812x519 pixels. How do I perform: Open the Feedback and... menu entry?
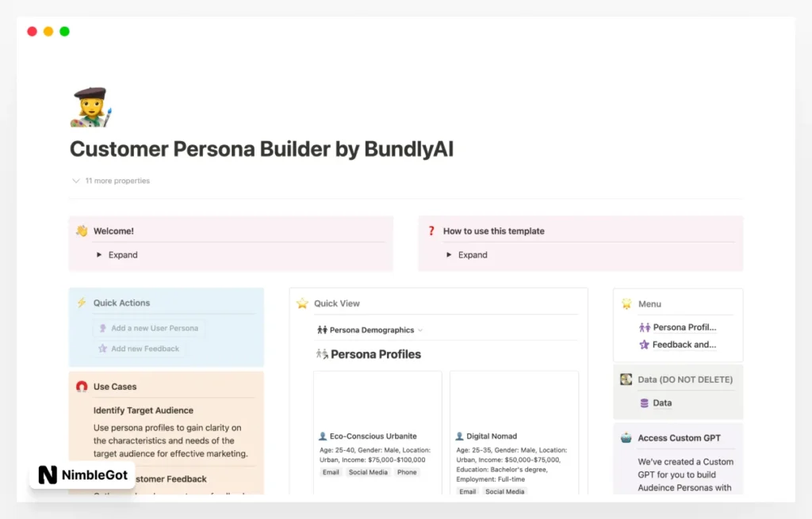pyautogui.click(x=682, y=344)
